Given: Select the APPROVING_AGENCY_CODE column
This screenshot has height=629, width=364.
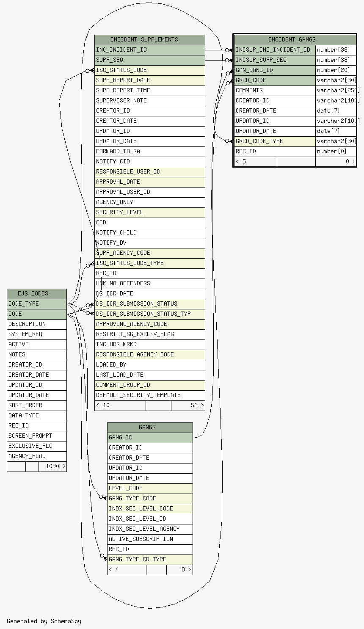Looking at the screenshot, I should (x=150, y=324).
